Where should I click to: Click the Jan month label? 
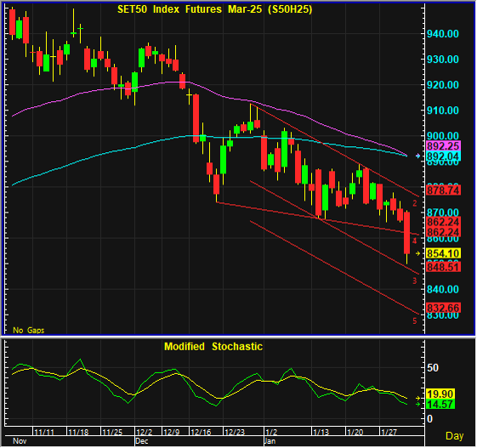point(270,441)
